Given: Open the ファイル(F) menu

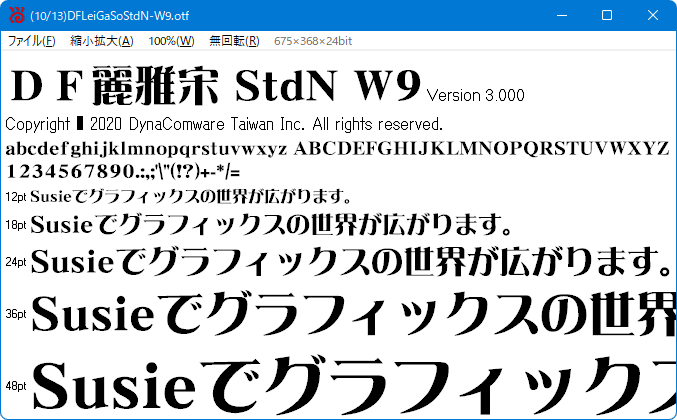Looking at the screenshot, I should pyautogui.click(x=31, y=41).
